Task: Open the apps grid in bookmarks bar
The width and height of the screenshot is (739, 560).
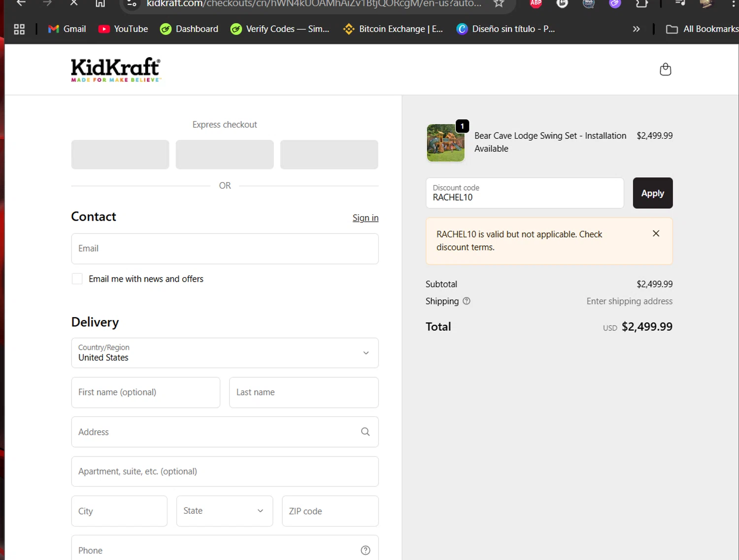Action: [19, 29]
